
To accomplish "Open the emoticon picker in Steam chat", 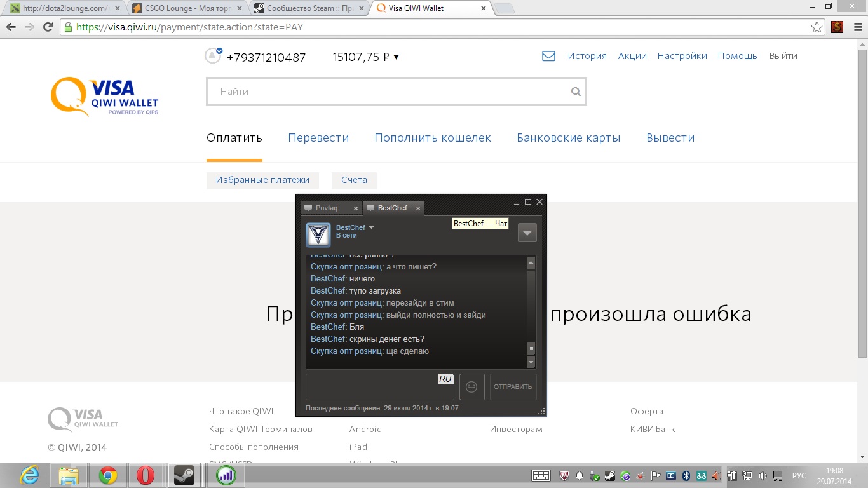I will [x=471, y=386].
